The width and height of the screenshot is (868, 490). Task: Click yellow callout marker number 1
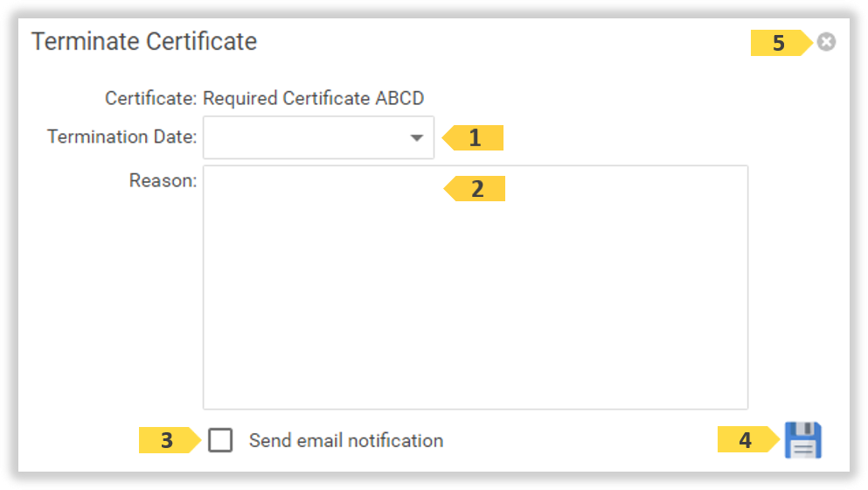click(x=475, y=138)
